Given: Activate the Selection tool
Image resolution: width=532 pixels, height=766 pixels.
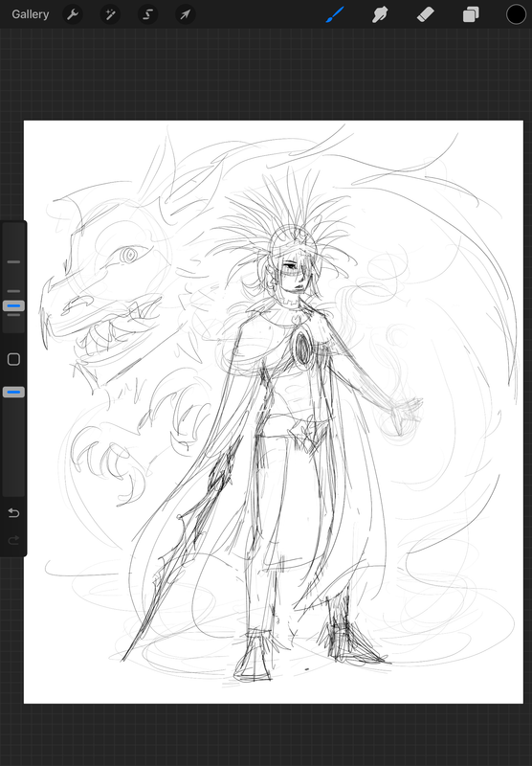Looking at the screenshot, I should coord(148,14).
